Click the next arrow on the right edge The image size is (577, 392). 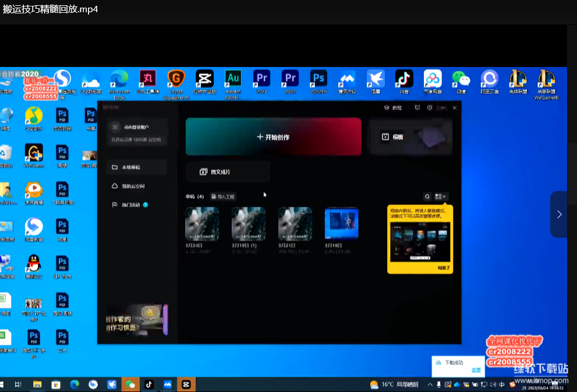coord(559,214)
